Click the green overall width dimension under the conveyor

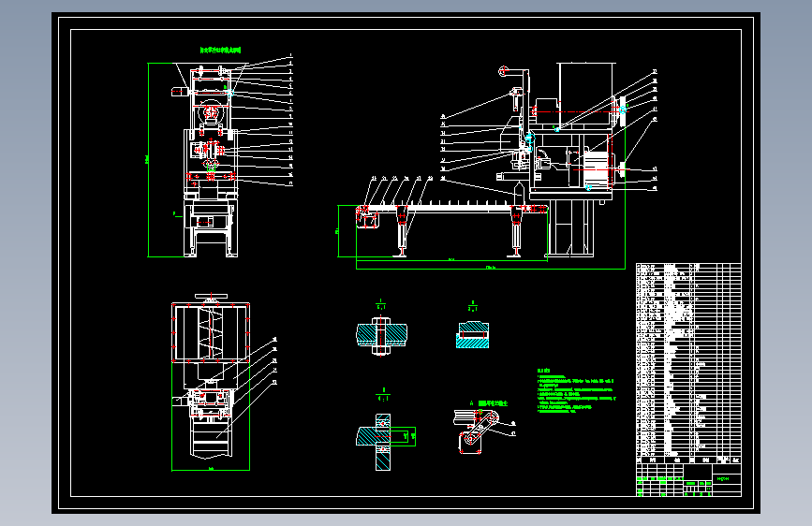coord(491,269)
